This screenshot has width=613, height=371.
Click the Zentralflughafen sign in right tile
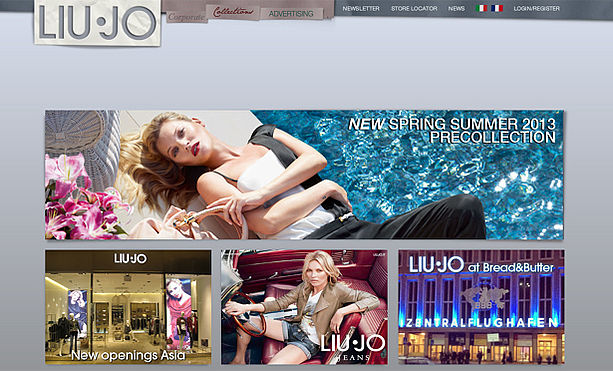click(479, 323)
